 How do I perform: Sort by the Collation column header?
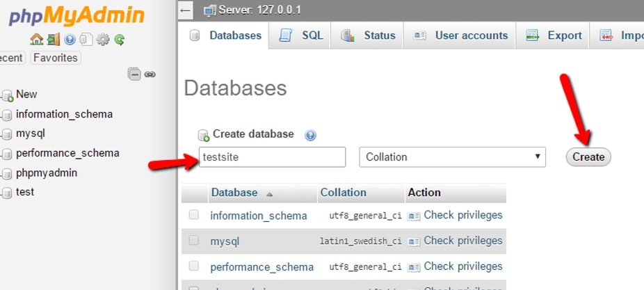pos(343,193)
